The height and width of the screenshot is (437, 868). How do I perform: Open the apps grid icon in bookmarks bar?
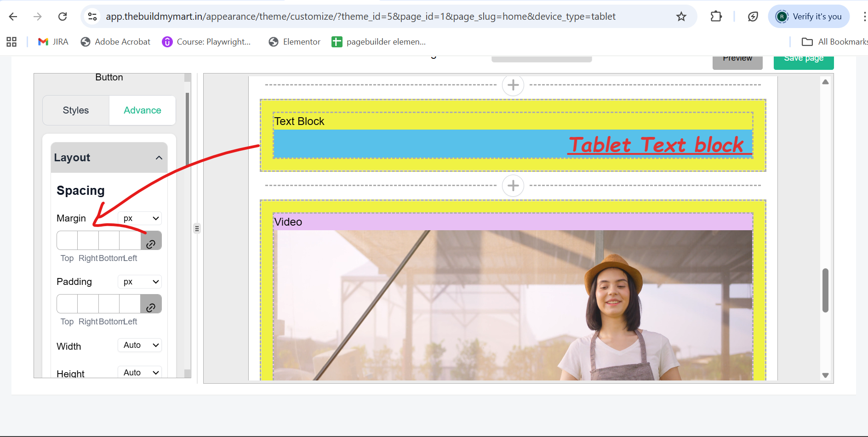point(11,42)
